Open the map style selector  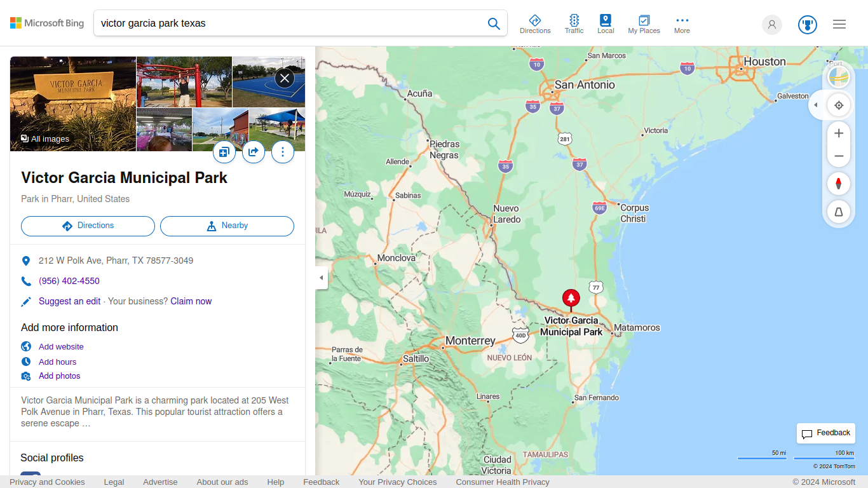pyautogui.click(x=839, y=77)
